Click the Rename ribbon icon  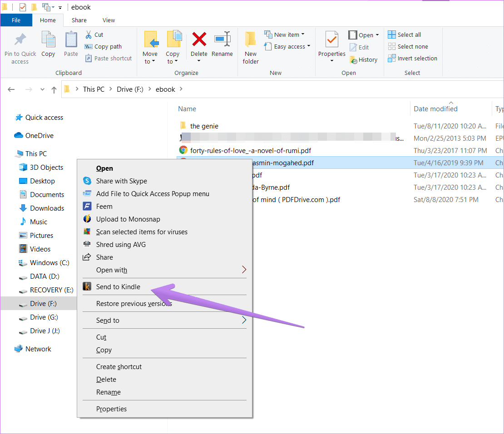[222, 39]
